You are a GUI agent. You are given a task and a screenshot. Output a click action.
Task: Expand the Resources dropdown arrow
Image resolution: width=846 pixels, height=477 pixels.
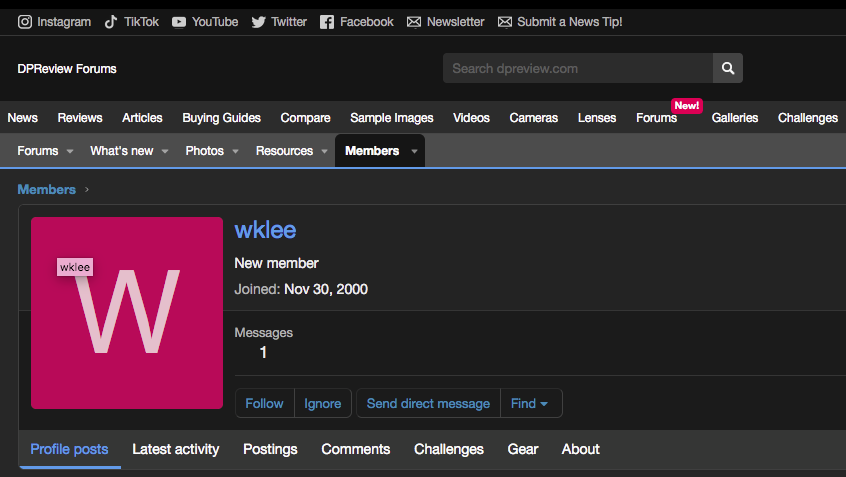(324, 152)
